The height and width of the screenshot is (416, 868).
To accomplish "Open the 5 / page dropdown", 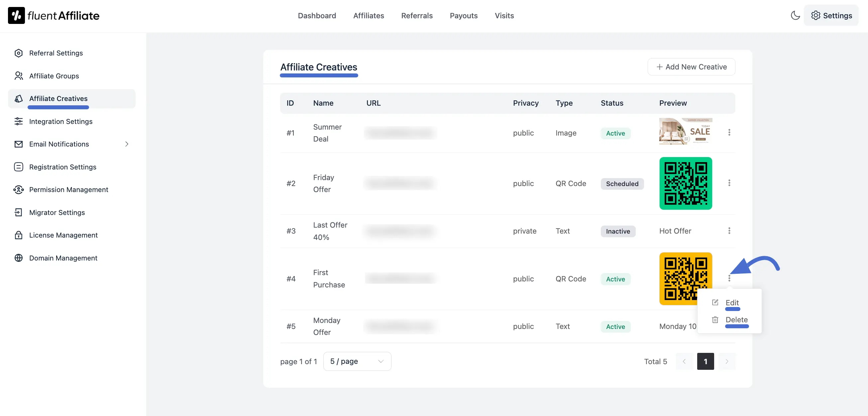I will 357,361.
